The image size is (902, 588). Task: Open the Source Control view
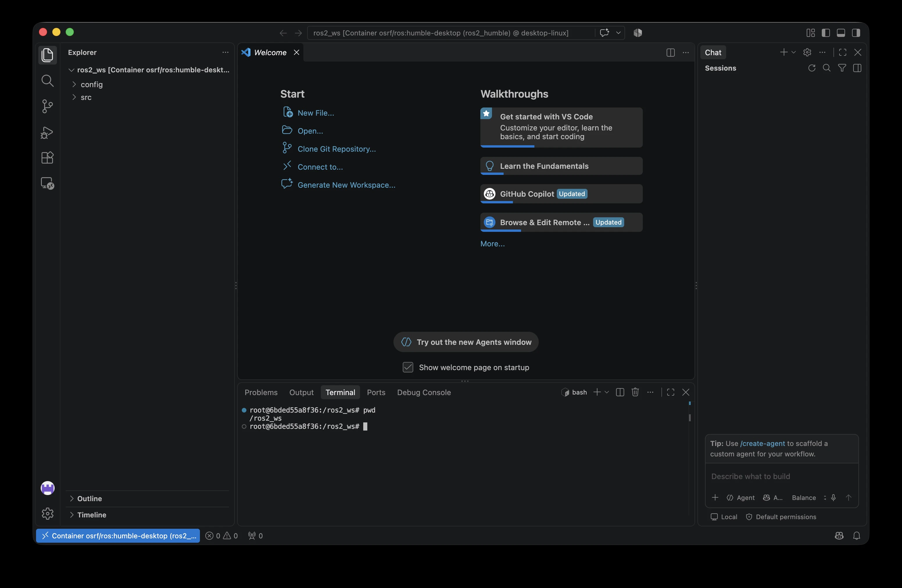[47, 106]
